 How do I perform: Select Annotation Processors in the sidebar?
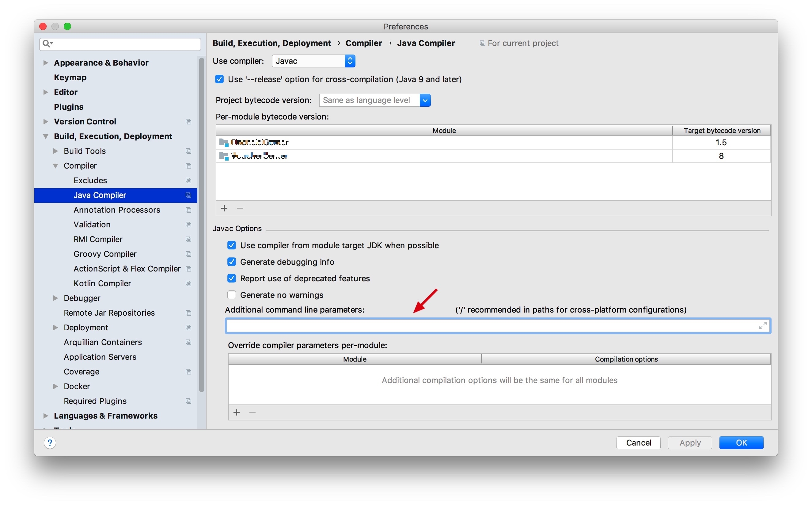tap(116, 210)
